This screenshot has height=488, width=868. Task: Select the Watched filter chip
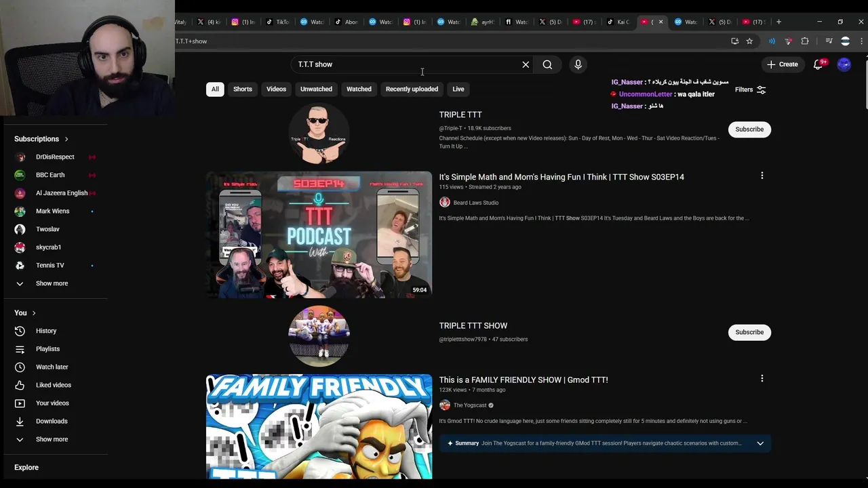pyautogui.click(x=359, y=89)
